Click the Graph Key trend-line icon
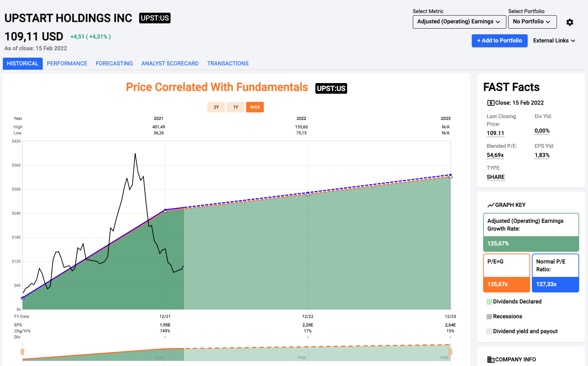Viewport: 588px width, 366px height. pyautogui.click(x=491, y=205)
